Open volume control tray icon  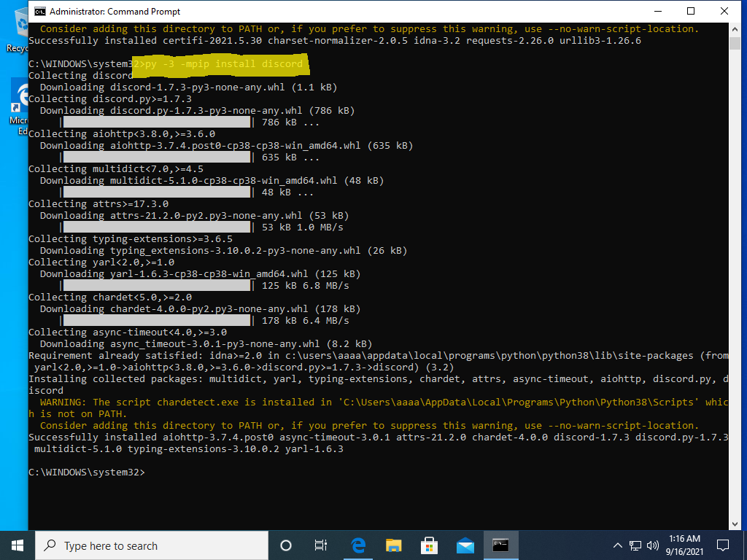coord(653,545)
